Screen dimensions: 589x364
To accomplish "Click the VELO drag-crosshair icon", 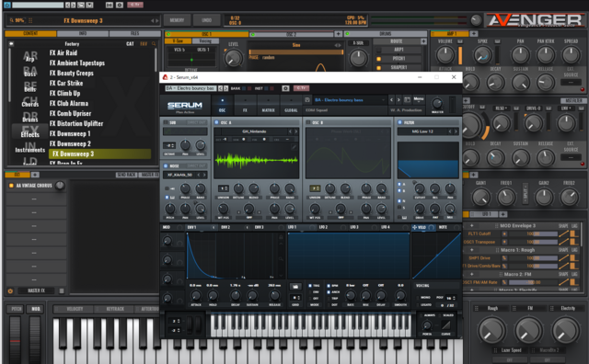I will click(414, 227).
